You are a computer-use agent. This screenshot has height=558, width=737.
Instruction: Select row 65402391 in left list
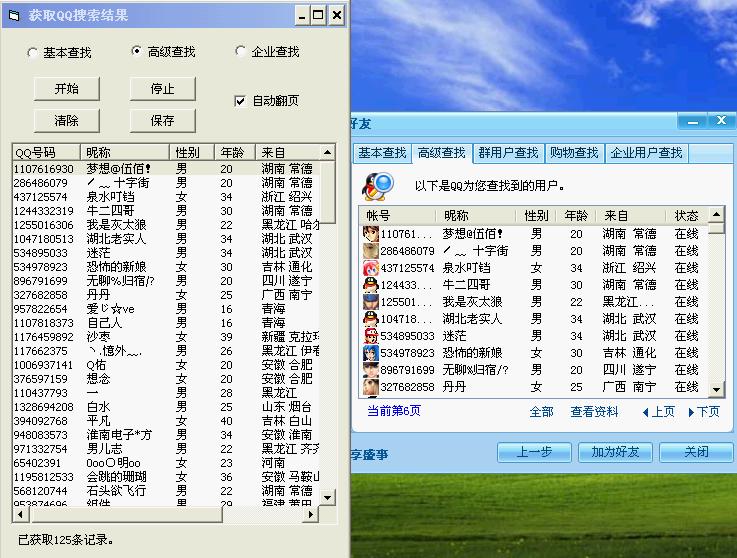coord(166,463)
